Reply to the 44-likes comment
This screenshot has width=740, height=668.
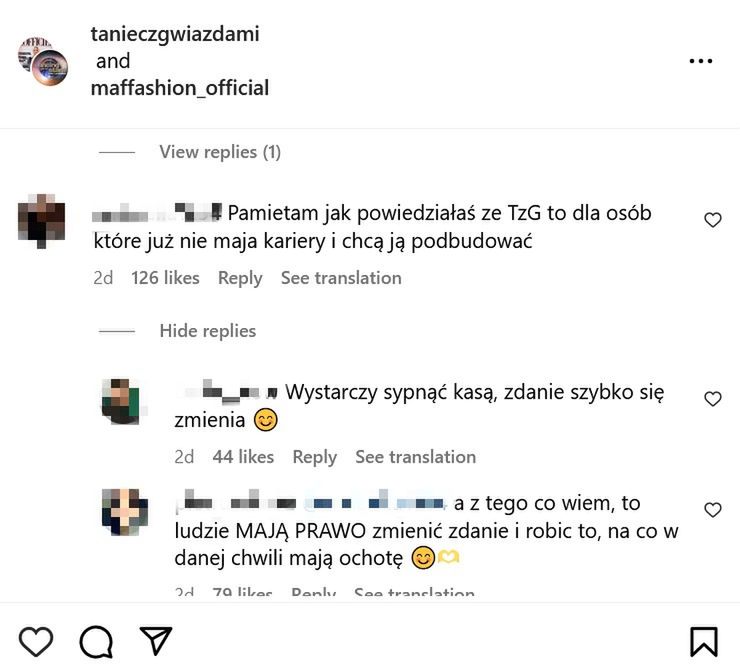(x=314, y=457)
